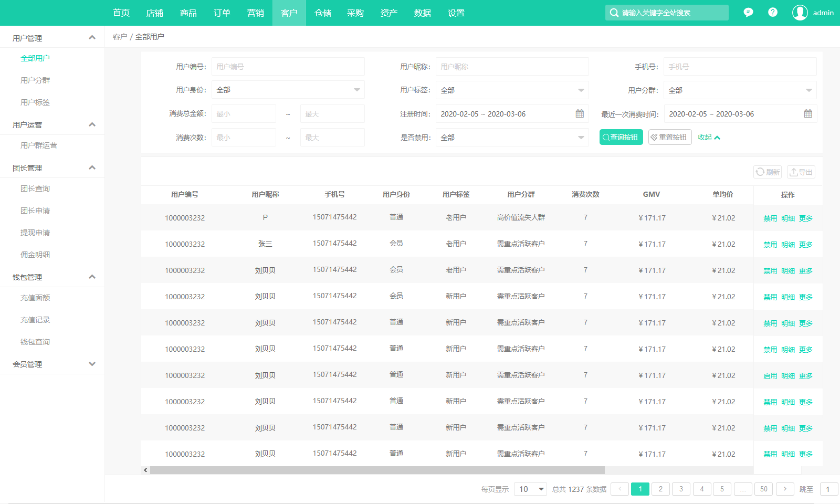Go to page 3 in pagination
This screenshot has width=840, height=504.
[x=681, y=489]
